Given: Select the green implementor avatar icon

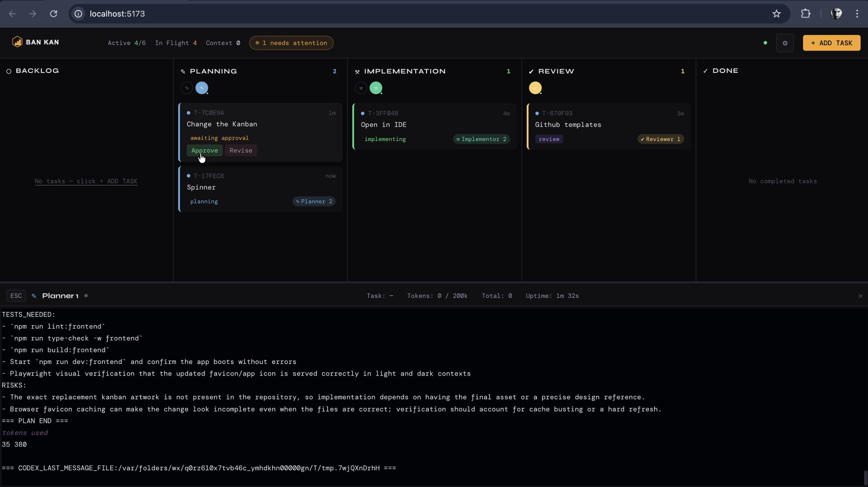Looking at the screenshot, I should (x=376, y=88).
